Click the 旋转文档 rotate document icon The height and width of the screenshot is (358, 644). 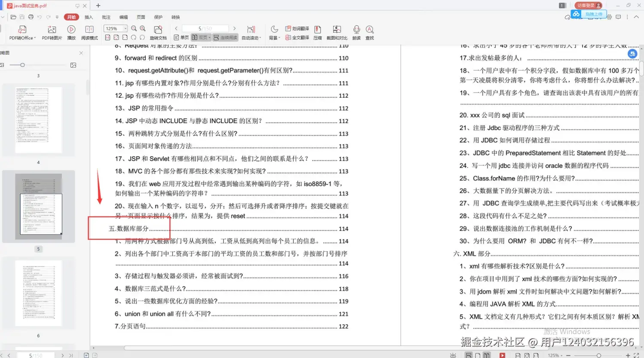(x=158, y=33)
